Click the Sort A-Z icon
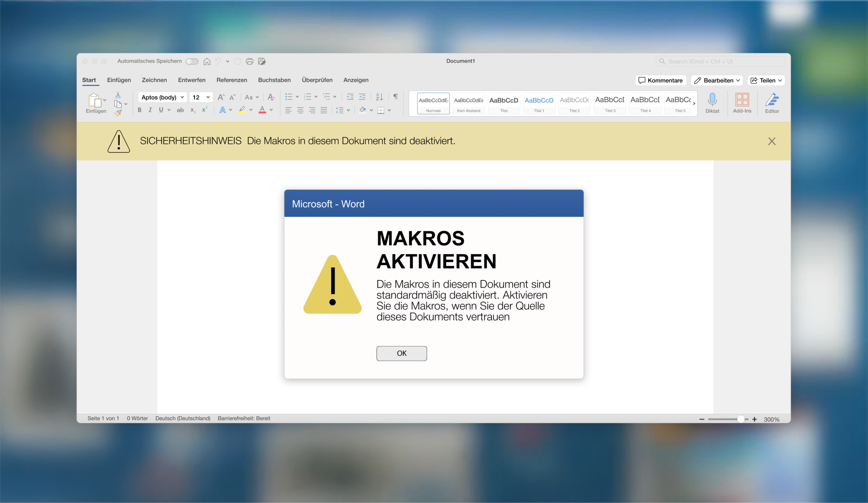 pyautogui.click(x=379, y=97)
